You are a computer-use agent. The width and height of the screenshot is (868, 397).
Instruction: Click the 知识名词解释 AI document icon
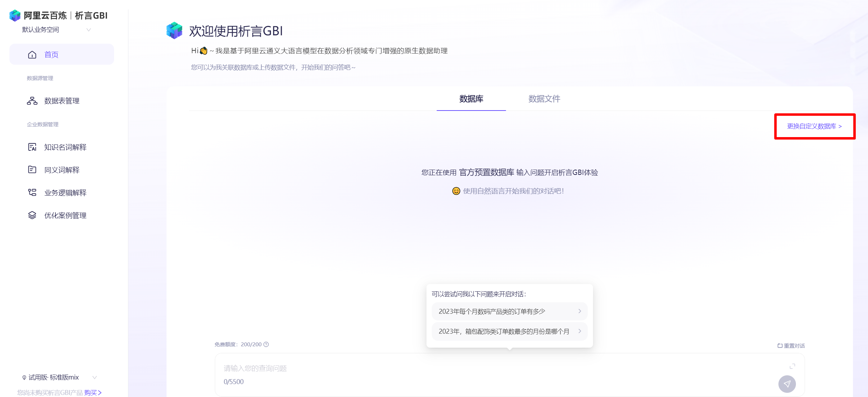(x=32, y=147)
